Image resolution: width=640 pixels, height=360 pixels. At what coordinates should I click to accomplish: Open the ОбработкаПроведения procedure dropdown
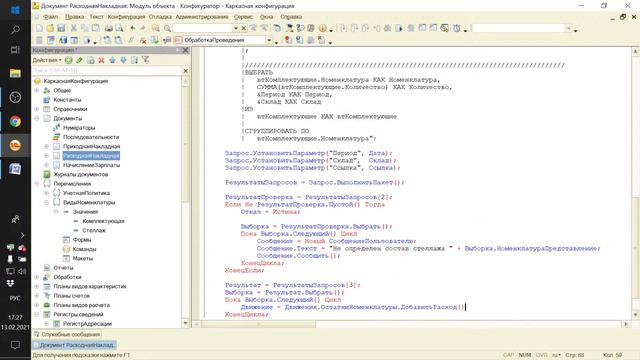point(269,40)
